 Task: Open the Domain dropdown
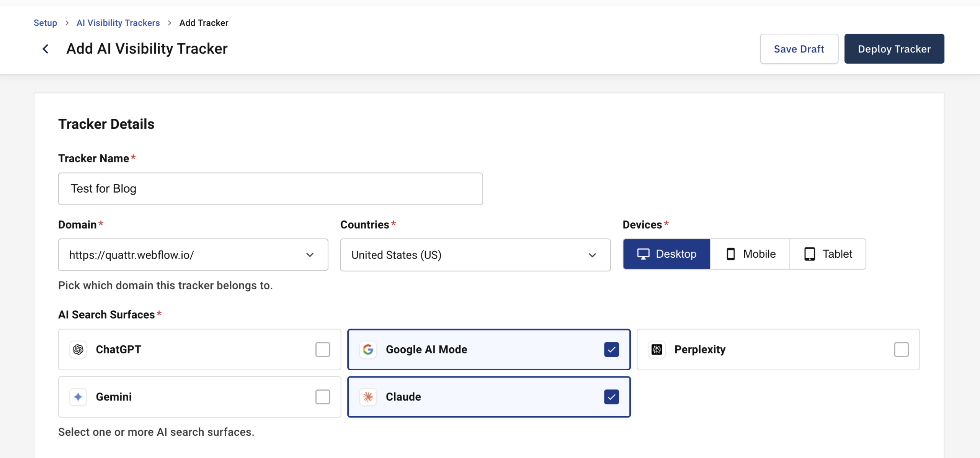click(x=193, y=255)
